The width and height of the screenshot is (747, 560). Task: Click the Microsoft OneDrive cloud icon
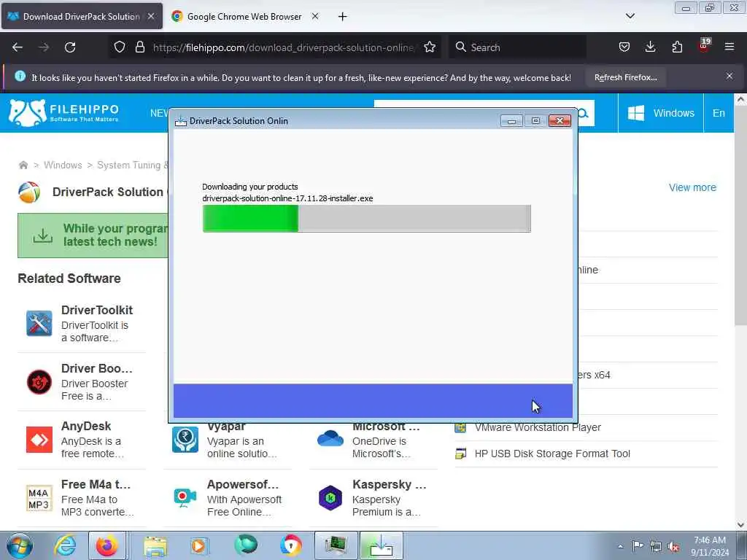coord(330,438)
